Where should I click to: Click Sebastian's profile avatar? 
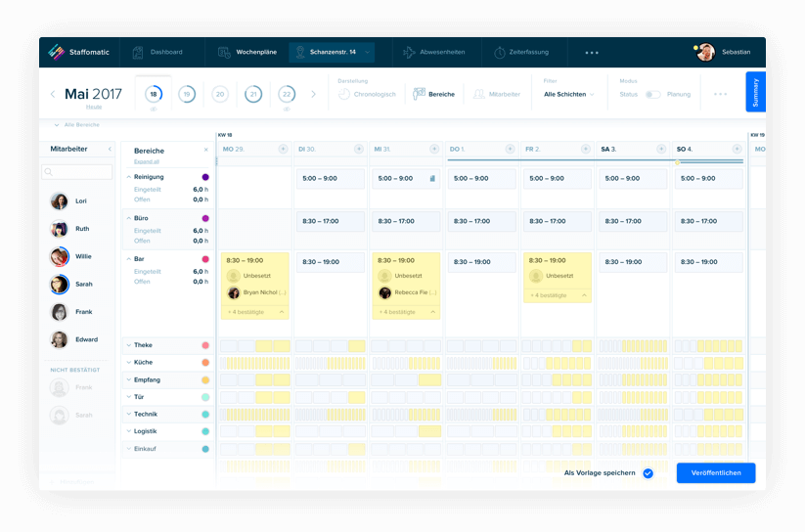pyautogui.click(x=705, y=52)
